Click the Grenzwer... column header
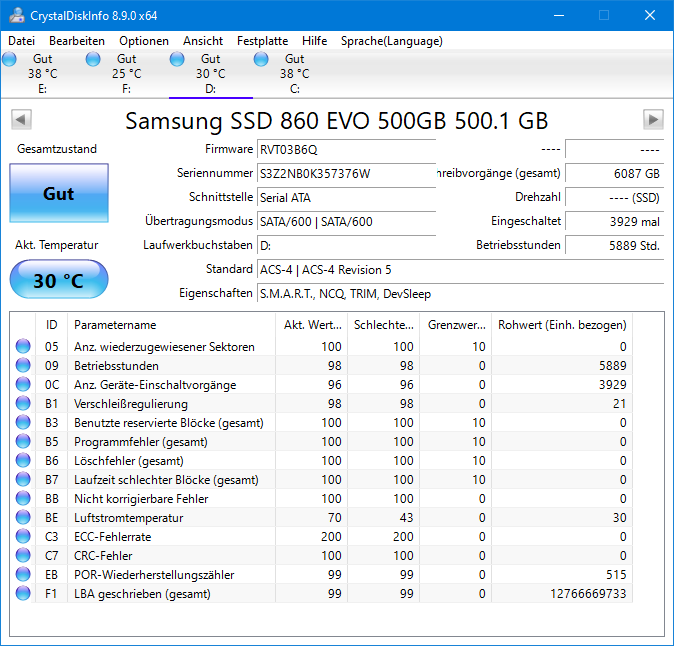 456,325
